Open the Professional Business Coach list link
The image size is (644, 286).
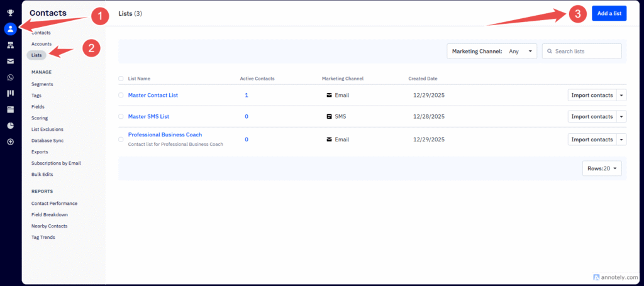pos(165,135)
